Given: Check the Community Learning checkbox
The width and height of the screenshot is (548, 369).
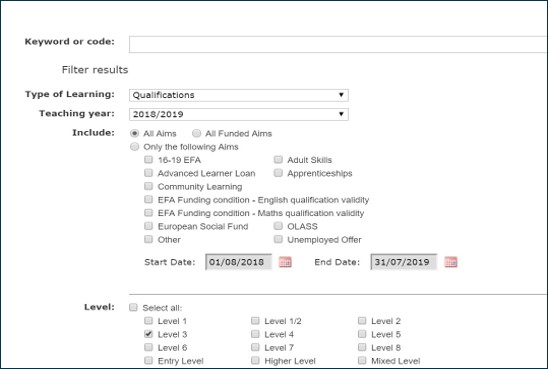Looking at the screenshot, I should tap(149, 186).
